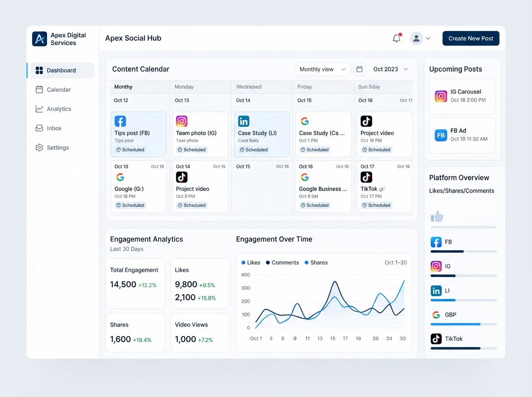Image resolution: width=532 pixels, height=397 pixels.
Task: Click the GBP engagement progress bar
Action: point(464,324)
